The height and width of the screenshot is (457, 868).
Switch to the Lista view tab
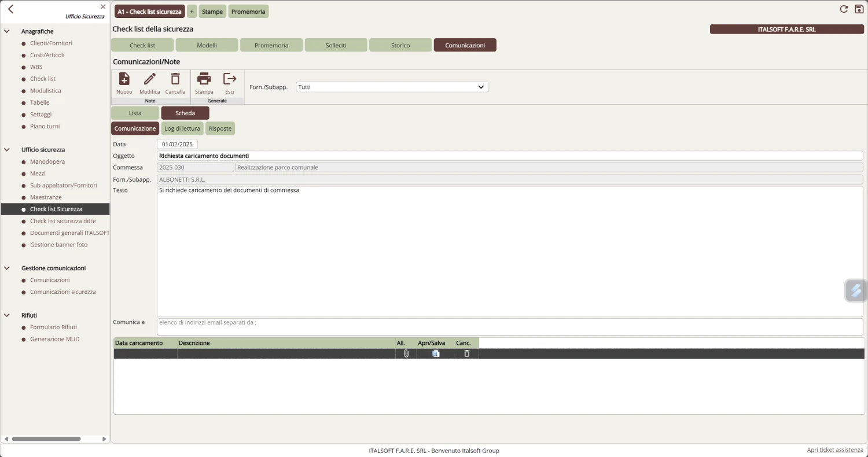click(135, 113)
